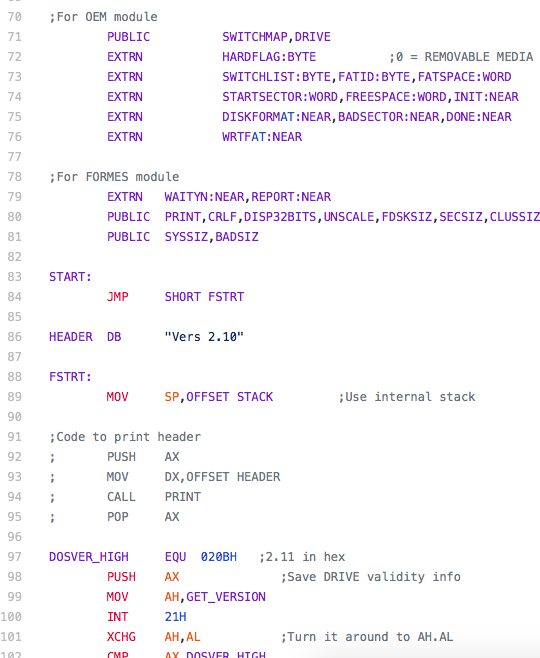Click line number 70
Viewport: 540px width, 658px height.
(15, 17)
